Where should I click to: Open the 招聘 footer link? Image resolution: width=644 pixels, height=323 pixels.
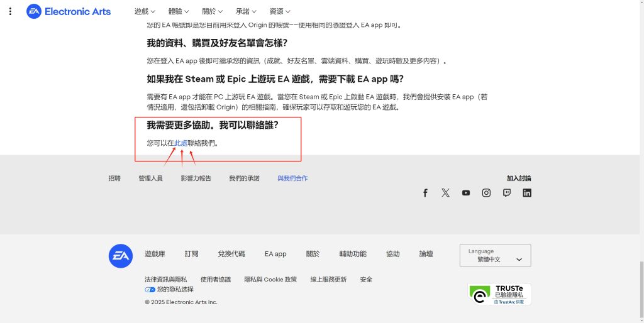coord(114,178)
